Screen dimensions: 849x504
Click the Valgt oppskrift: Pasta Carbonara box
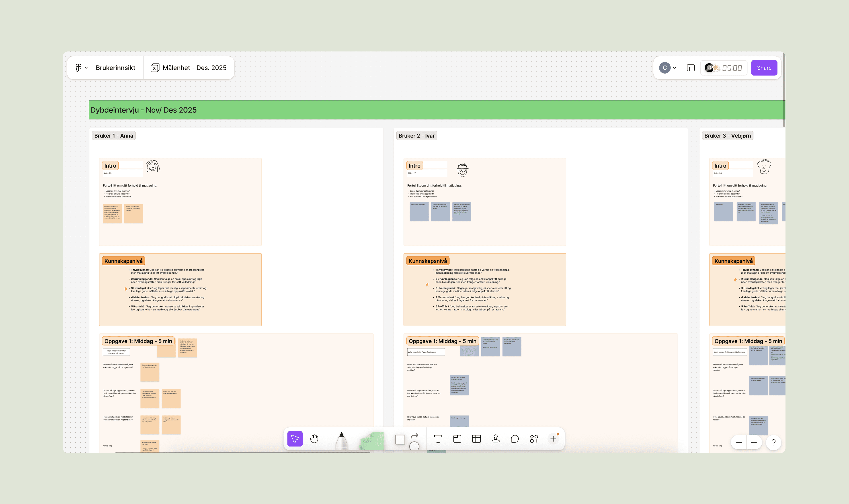tap(426, 352)
